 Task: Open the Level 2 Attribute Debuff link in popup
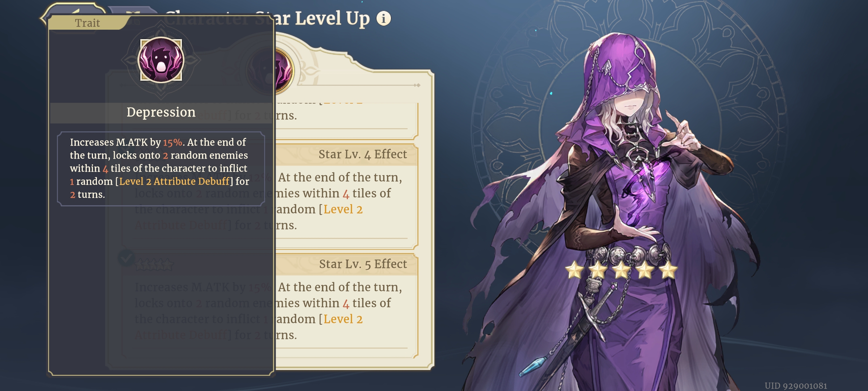coord(174,181)
